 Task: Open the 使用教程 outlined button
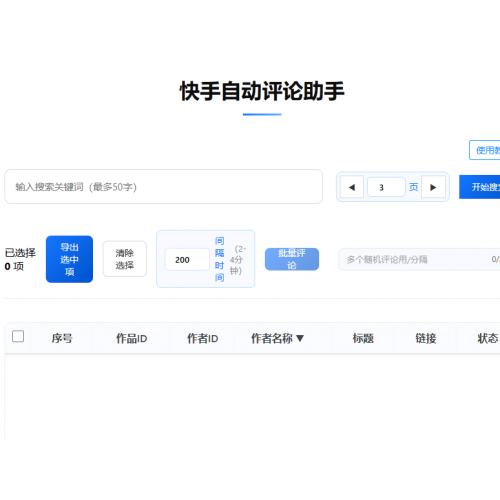point(485,150)
